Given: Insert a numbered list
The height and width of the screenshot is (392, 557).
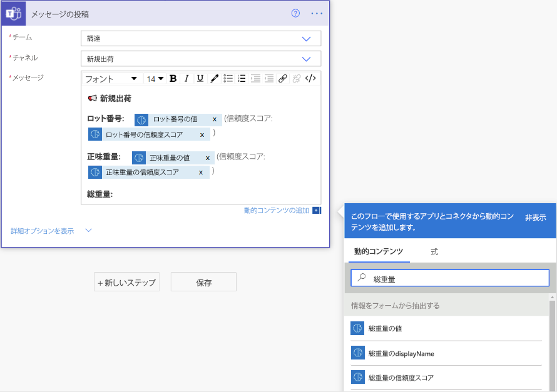Looking at the screenshot, I should click(x=242, y=78).
